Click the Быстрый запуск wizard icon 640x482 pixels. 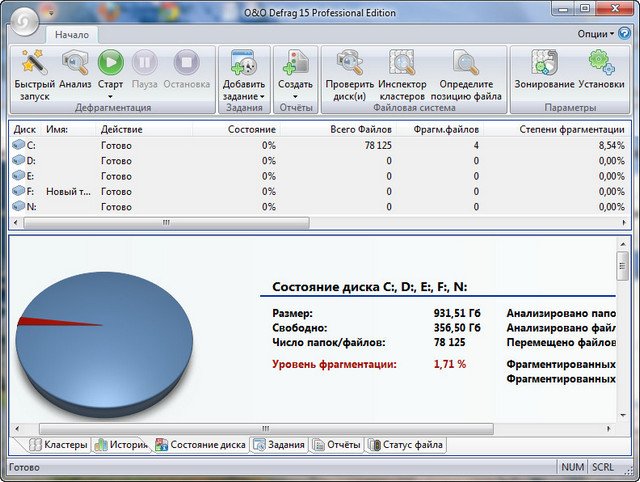point(33,62)
